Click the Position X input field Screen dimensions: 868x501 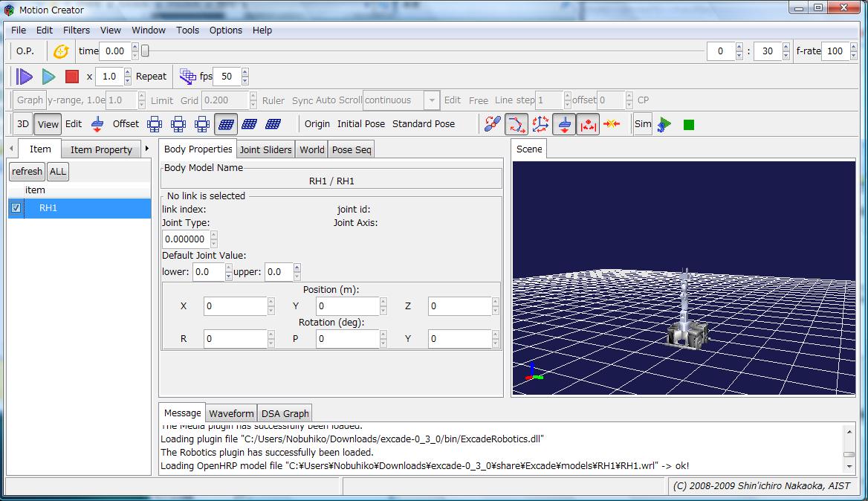(x=234, y=306)
